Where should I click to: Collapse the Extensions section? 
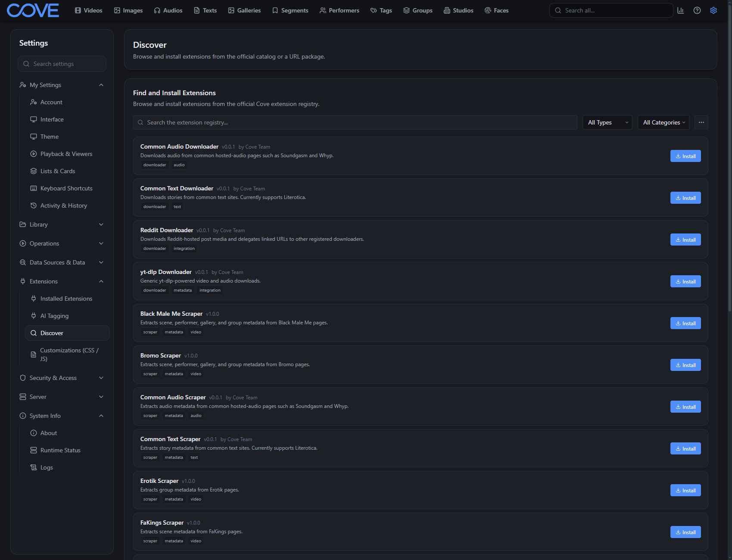(62, 281)
